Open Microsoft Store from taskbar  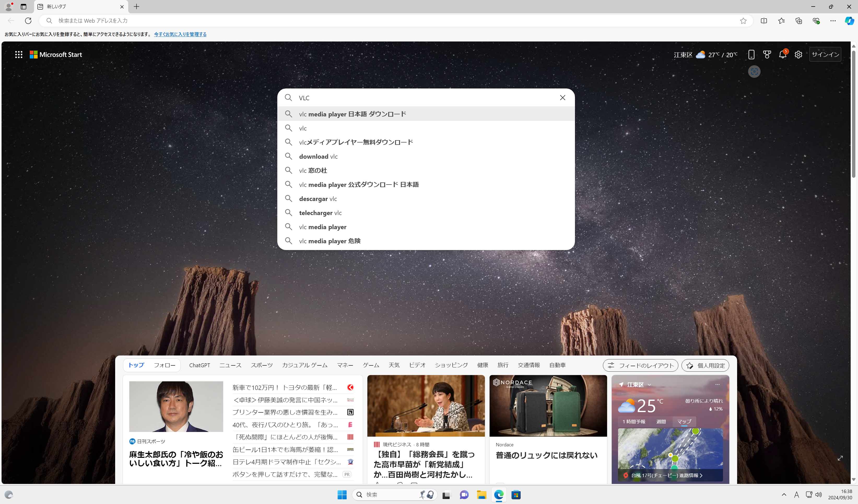tap(516, 494)
